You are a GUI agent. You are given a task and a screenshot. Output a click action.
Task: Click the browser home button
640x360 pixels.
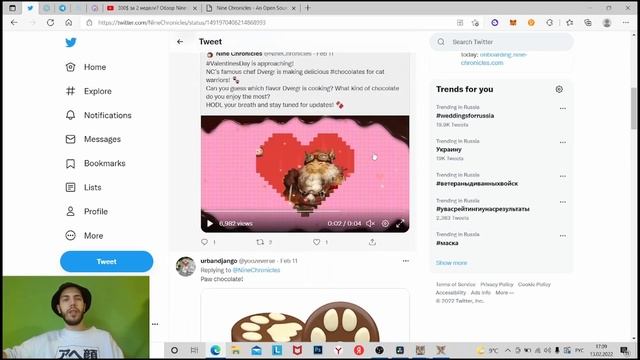click(69, 22)
